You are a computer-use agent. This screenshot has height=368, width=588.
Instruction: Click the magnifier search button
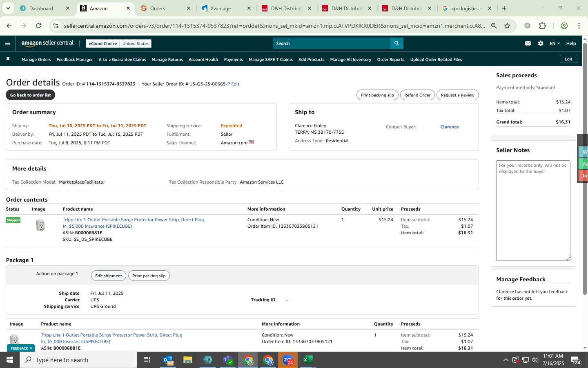pyautogui.click(x=396, y=43)
